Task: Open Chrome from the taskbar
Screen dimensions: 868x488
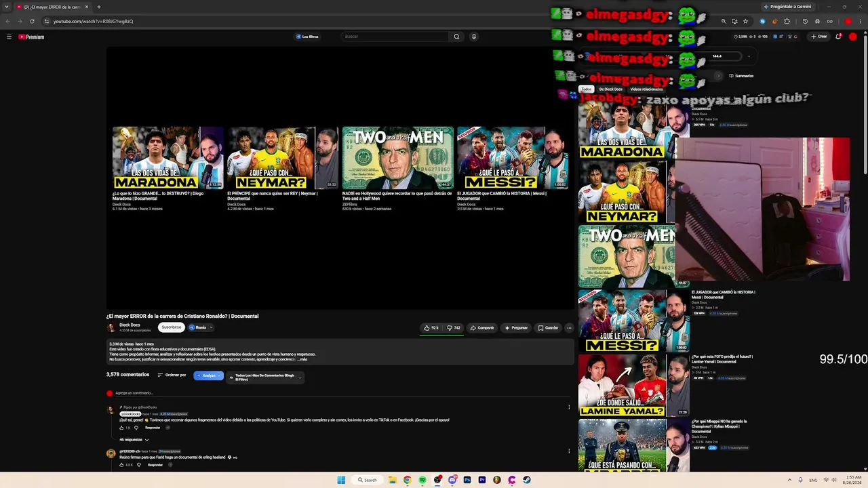Action: 407,480
